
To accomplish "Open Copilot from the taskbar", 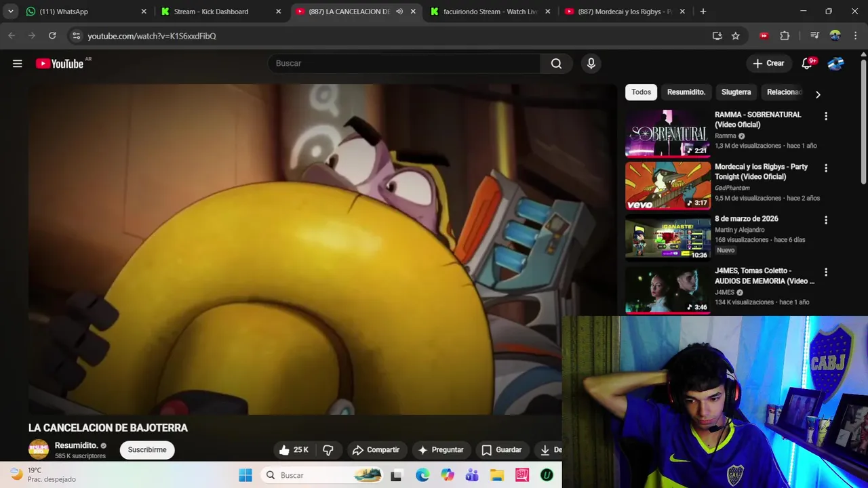I will 448,475.
